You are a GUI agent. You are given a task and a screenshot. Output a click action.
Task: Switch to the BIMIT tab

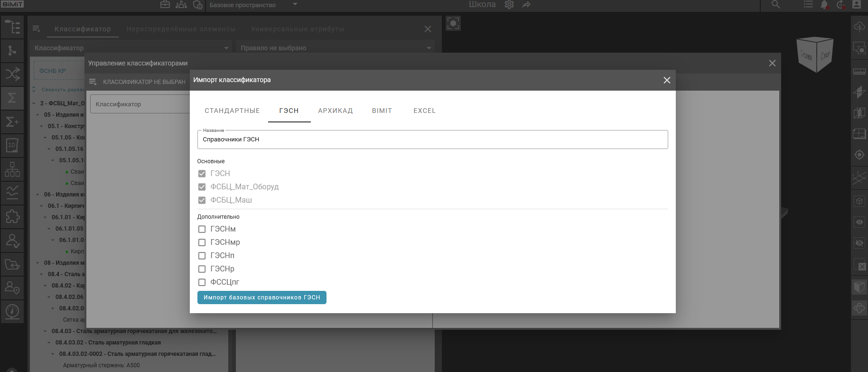[x=382, y=111]
